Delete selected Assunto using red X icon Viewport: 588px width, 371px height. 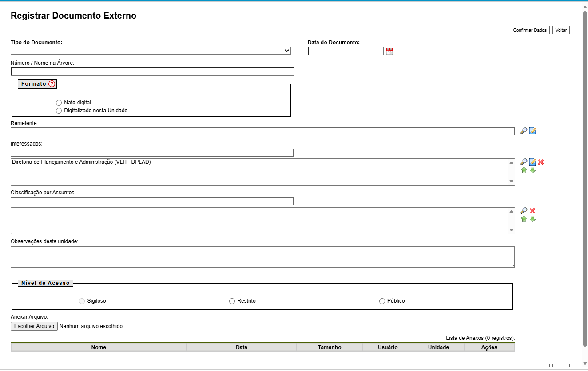(x=532, y=211)
